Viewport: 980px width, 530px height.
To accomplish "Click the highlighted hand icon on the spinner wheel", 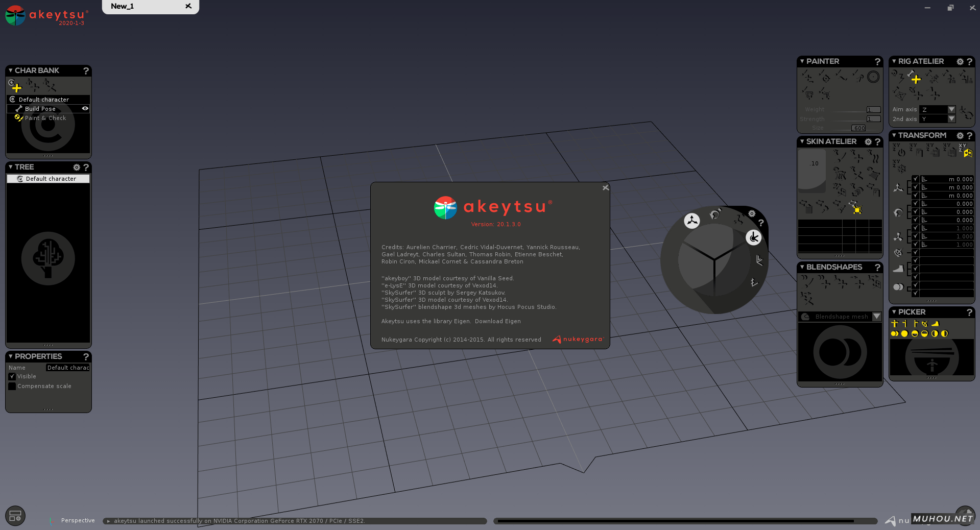I will (754, 237).
